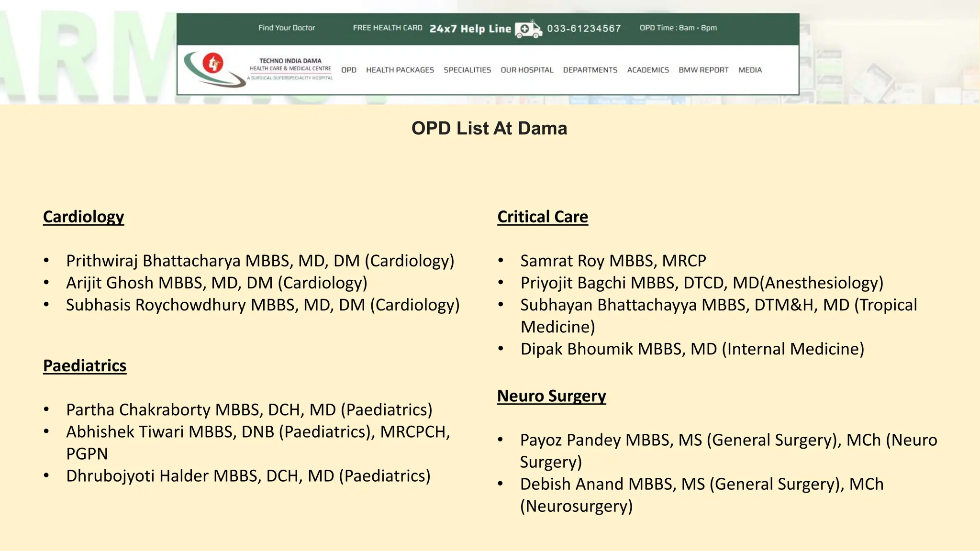Click the 24x7 Help Line text

[x=470, y=29]
